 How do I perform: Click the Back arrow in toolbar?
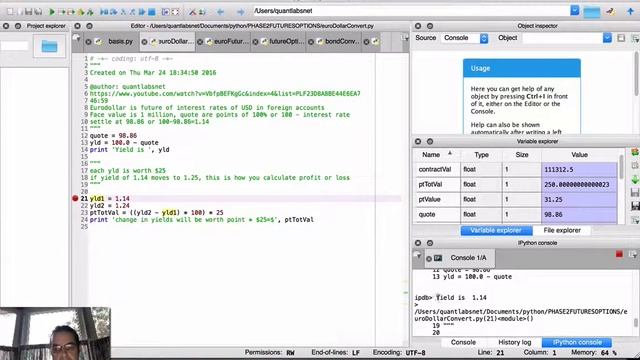[x=220, y=12]
